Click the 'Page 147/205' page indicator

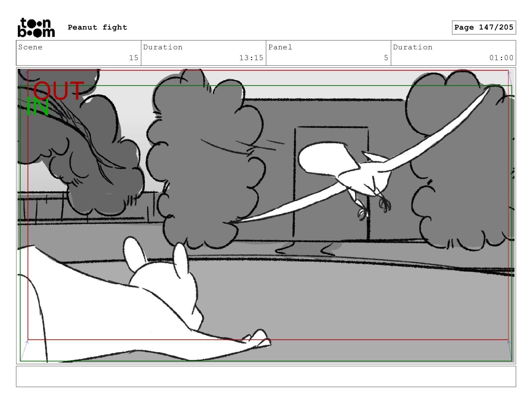pos(484,28)
